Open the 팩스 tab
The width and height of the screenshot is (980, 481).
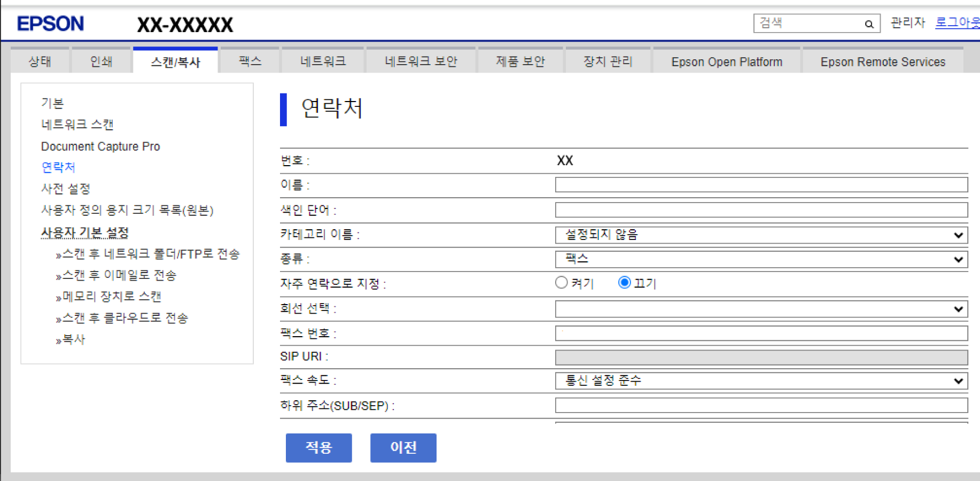tap(250, 61)
